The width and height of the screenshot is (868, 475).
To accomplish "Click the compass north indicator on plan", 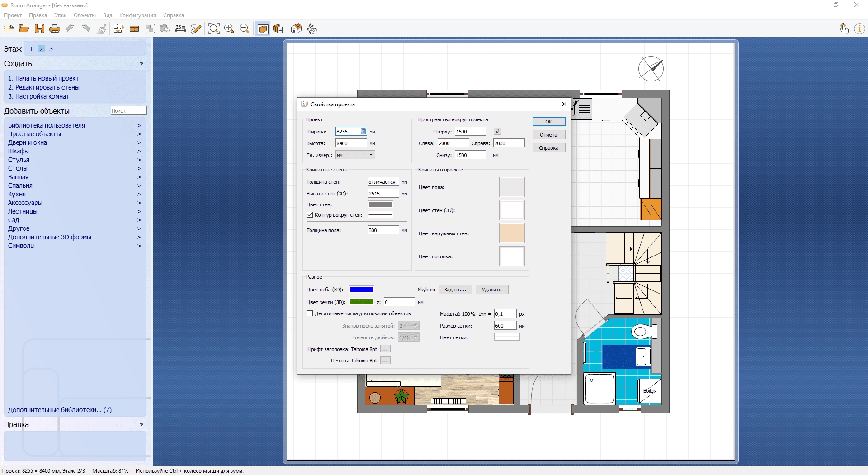I will coord(651,69).
